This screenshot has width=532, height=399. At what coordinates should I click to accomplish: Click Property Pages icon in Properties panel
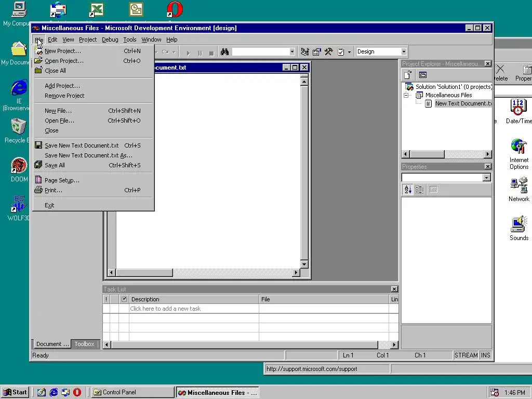tap(433, 189)
